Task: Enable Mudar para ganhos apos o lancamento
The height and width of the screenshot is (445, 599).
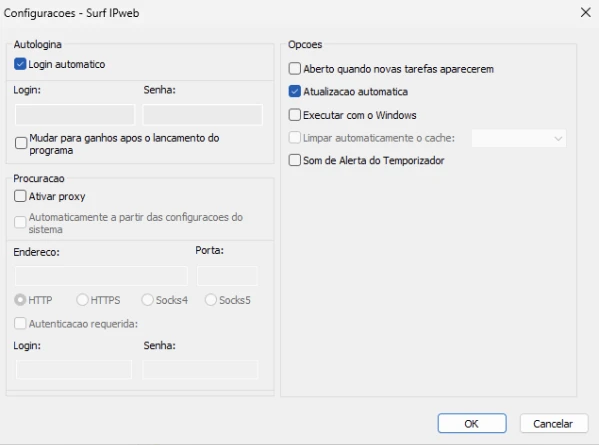Action: [x=21, y=143]
